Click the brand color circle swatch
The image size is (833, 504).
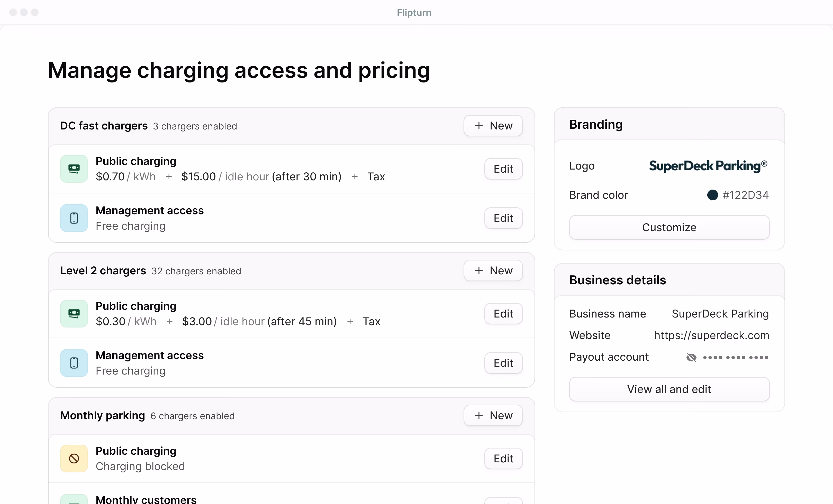click(713, 195)
